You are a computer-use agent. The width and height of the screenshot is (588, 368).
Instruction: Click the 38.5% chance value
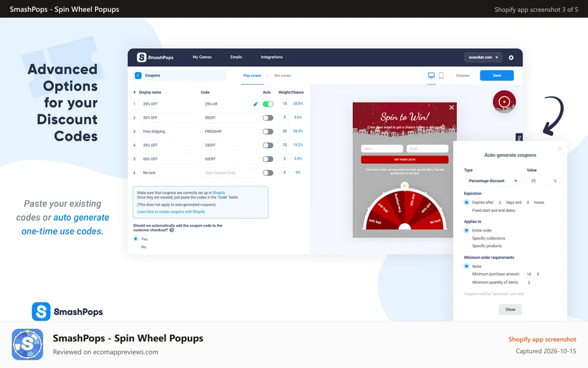pos(298,131)
